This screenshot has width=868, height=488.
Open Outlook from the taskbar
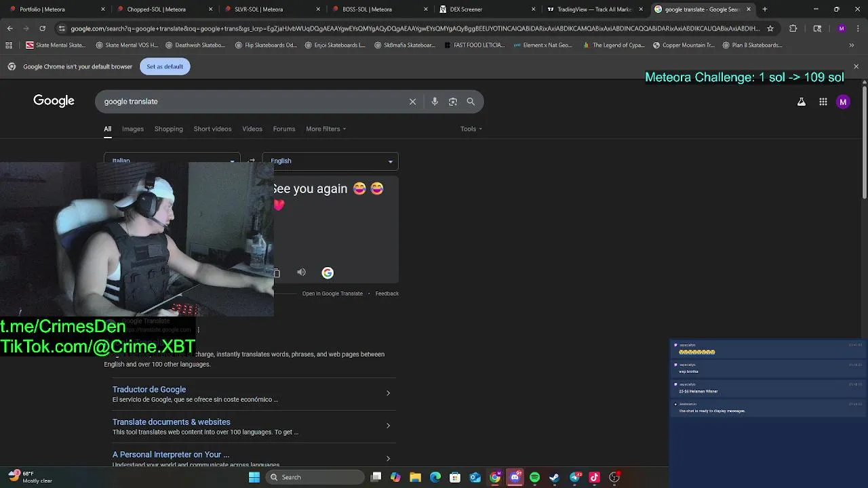475,477
